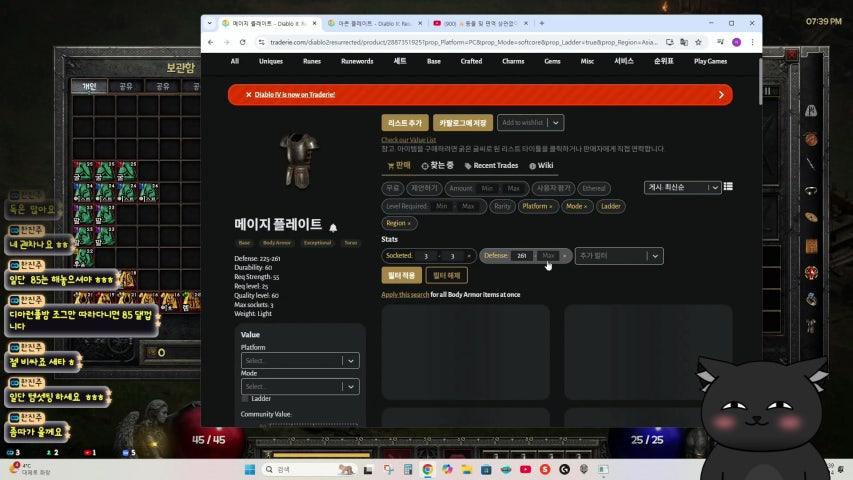Image resolution: width=853 pixels, height=480 pixels.
Task: Open the Diablo IV banner arrow
Action: [x=721, y=95]
